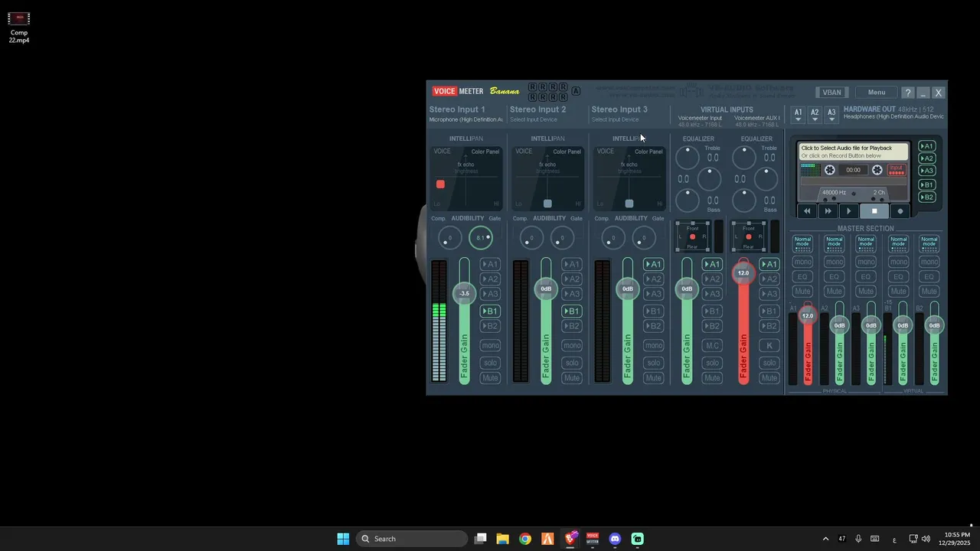Toggle mono on Stereo Input 3
This screenshot has height=551, width=980.
(653, 345)
